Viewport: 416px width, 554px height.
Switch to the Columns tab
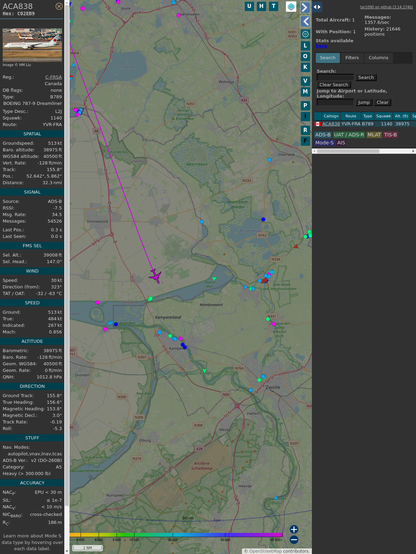tap(378, 58)
